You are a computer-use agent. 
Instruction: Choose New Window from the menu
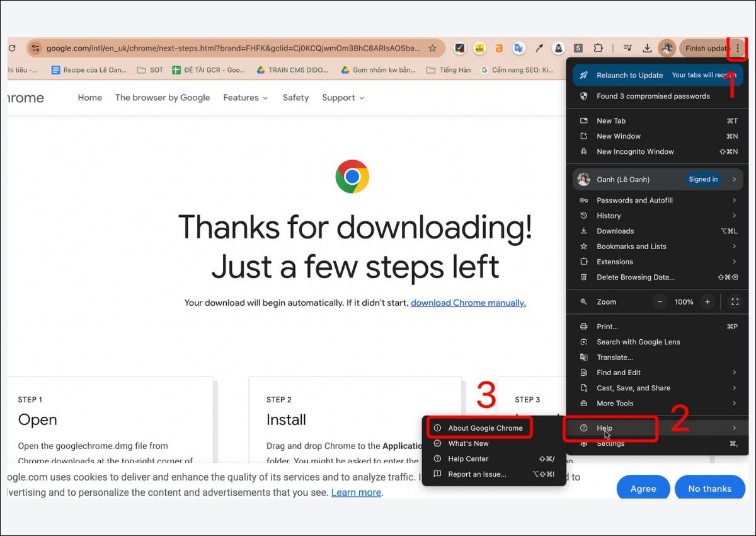tap(658, 136)
